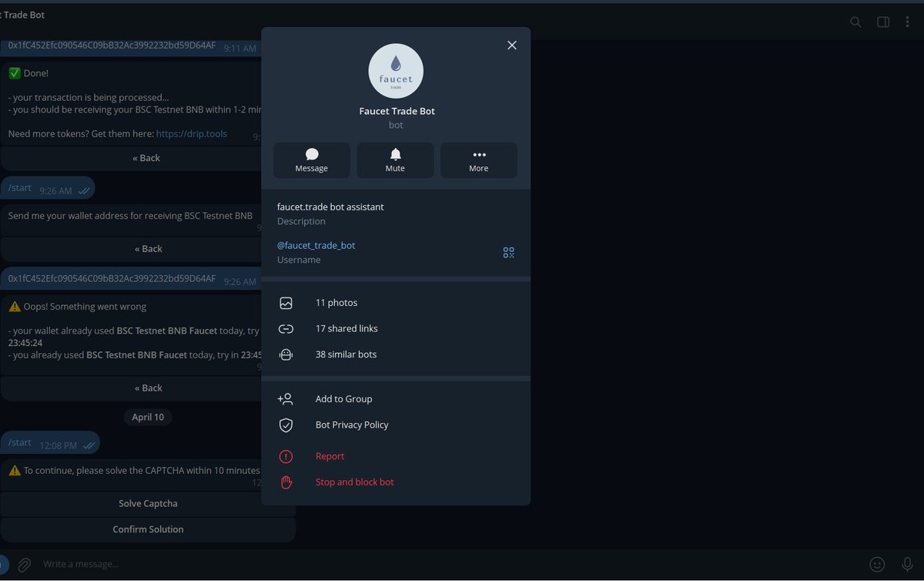The image size is (924, 581).
Task: Report the bot
Action: click(396, 456)
